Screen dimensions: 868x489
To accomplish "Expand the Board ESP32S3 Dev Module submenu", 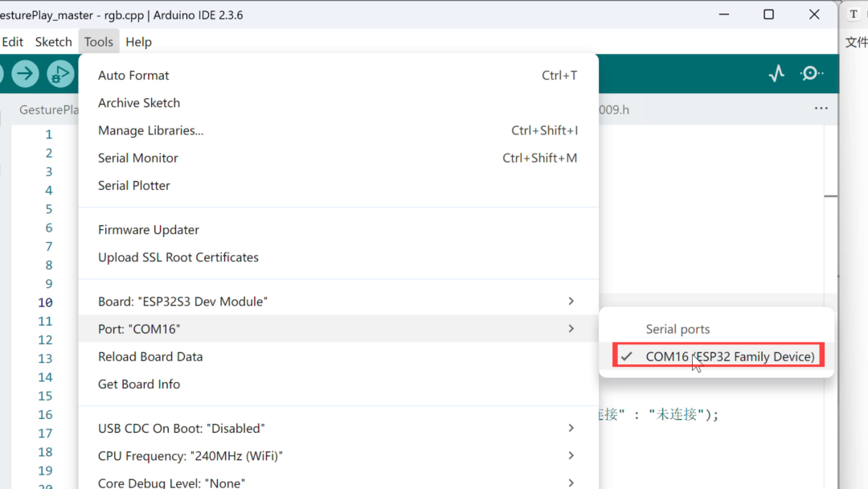I will (x=338, y=302).
